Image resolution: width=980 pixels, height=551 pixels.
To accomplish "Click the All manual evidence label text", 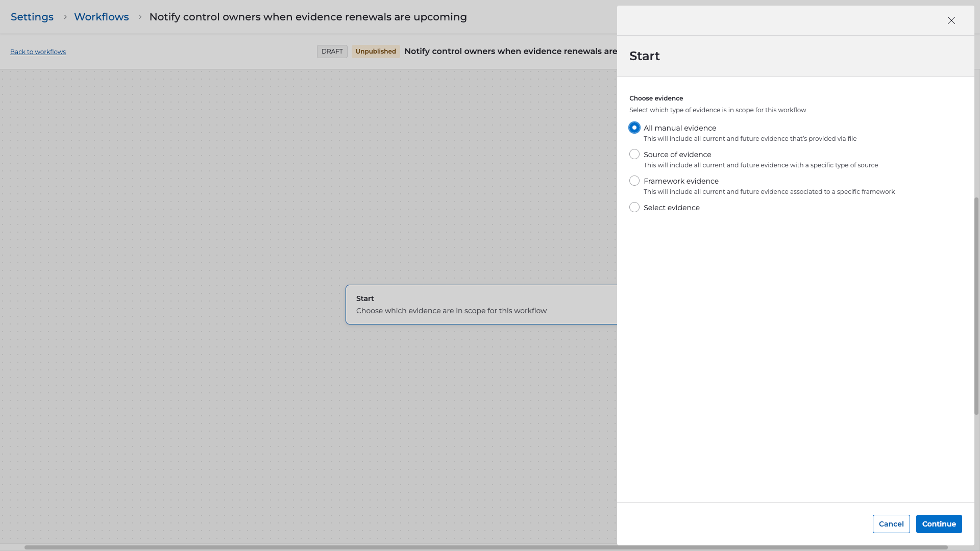I will pos(679,128).
